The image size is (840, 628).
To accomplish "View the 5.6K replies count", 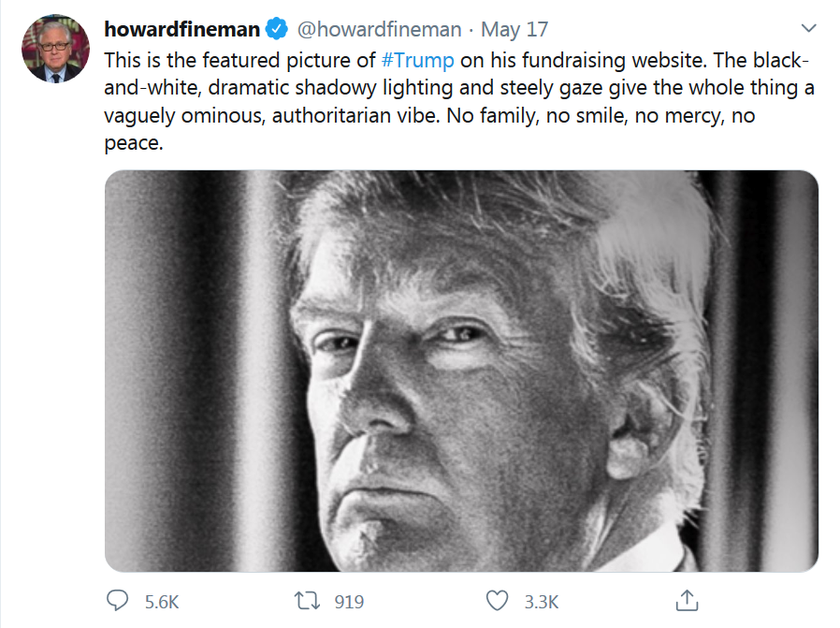I will (x=162, y=602).
